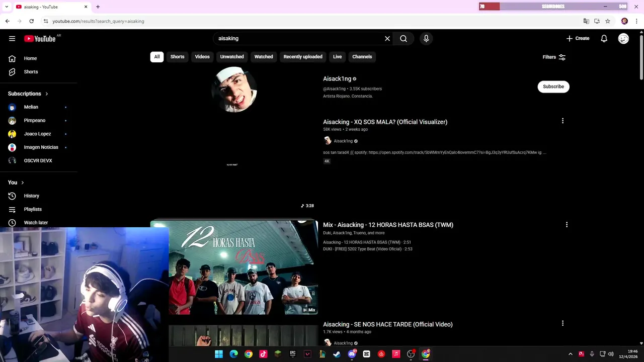Open options for the 12 HORAS Mix
The image size is (644, 362).
pos(567,225)
